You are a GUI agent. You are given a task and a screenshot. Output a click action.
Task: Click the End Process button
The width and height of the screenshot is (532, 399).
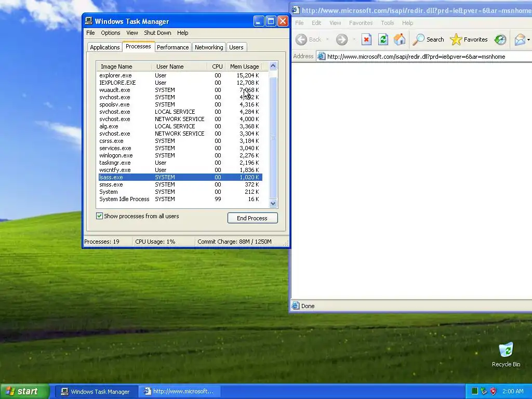click(252, 218)
